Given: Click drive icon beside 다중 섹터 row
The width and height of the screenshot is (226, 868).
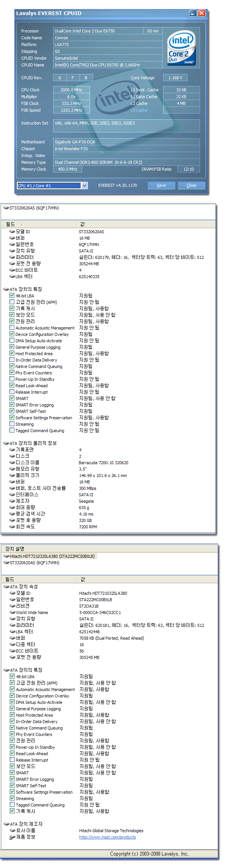Looking at the screenshot, I should tap(12, 645).
